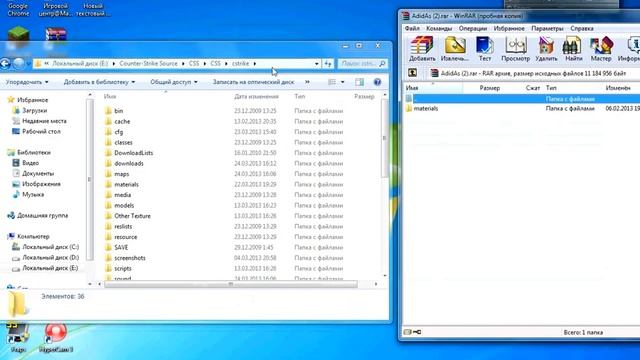Open Google Chrome desktop shortcut
The width and height of the screenshot is (640, 360).
[x=18, y=9]
